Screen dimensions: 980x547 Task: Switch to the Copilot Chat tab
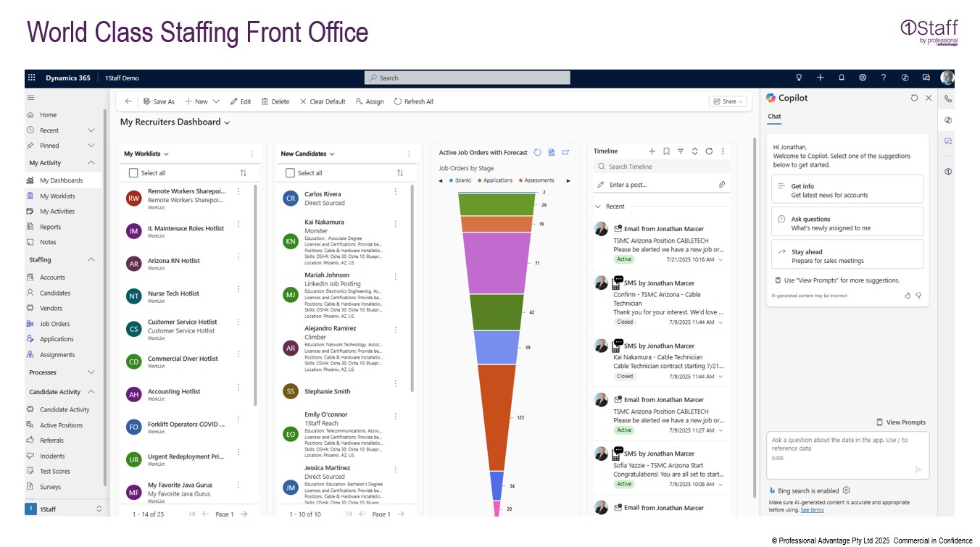tap(774, 116)
